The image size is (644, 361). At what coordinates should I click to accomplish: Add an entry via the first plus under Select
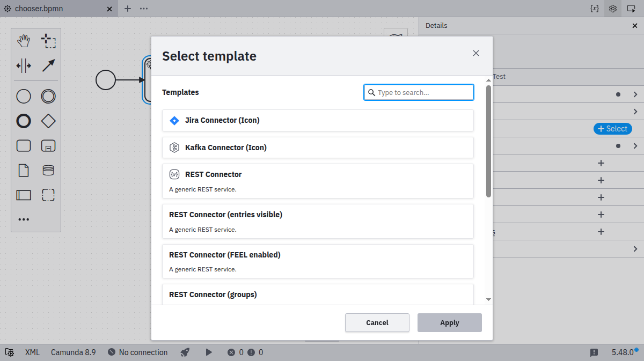tap(601, 163)
